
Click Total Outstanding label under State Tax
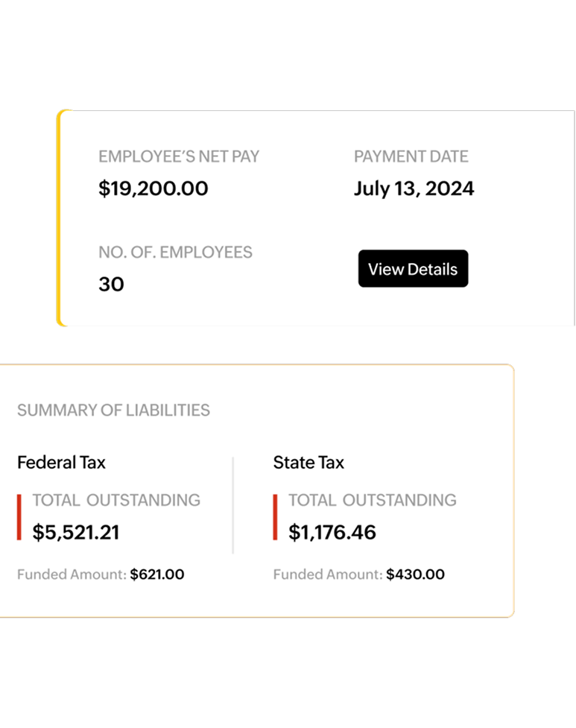373,500
